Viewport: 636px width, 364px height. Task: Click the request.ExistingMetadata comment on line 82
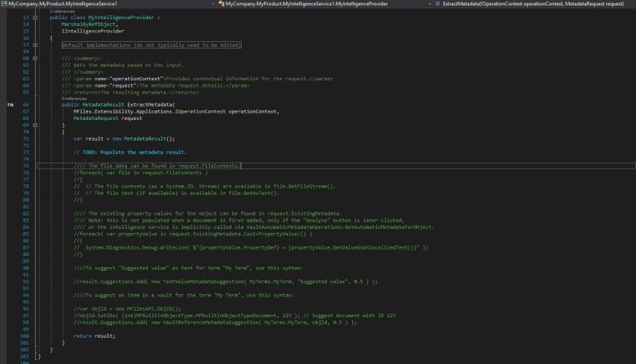pos(207,214)
